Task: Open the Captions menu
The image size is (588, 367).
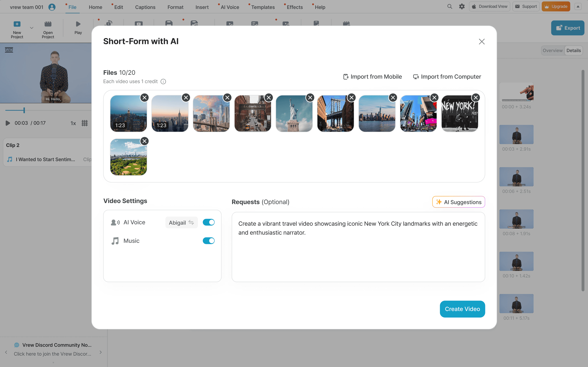Action: (145, 7)
